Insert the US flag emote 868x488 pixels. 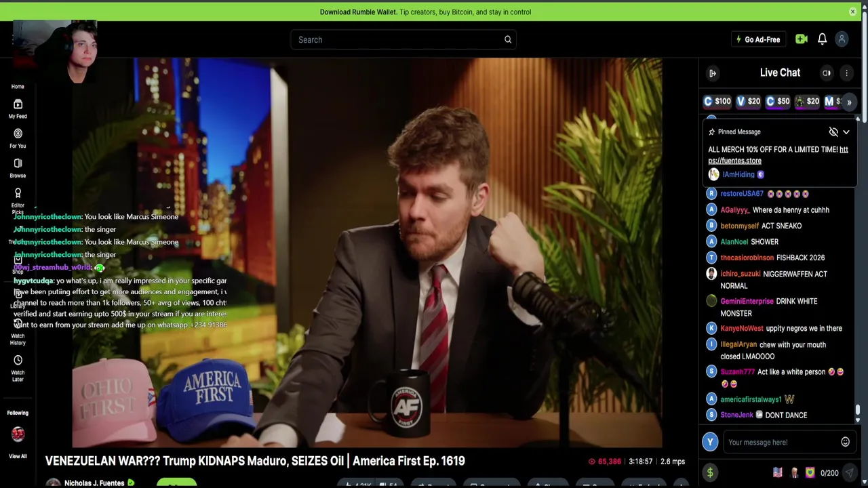(x=777, y=473)
